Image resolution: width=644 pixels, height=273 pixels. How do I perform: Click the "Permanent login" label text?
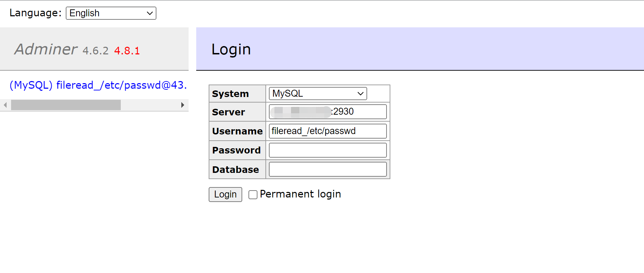point(300,194)
